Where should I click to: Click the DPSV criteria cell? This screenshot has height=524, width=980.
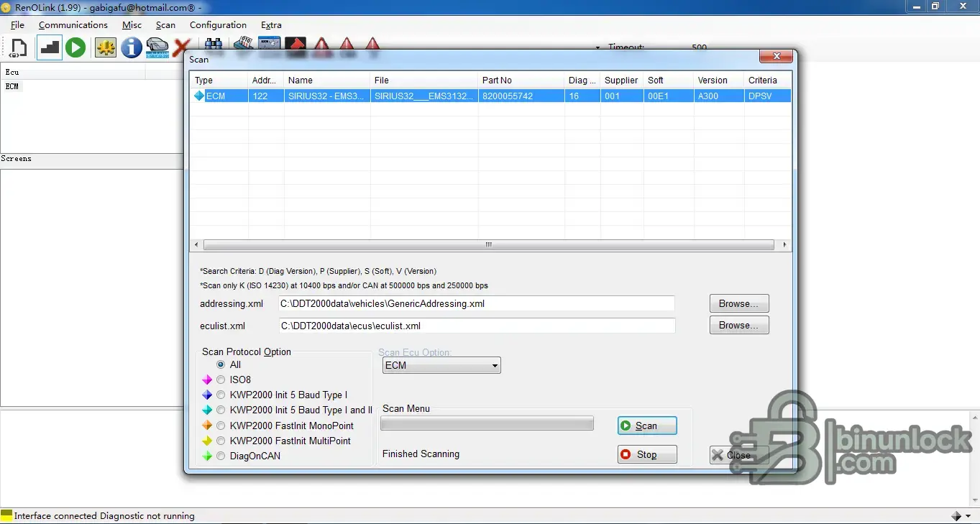pyautogui.click(x=768, y=96)
